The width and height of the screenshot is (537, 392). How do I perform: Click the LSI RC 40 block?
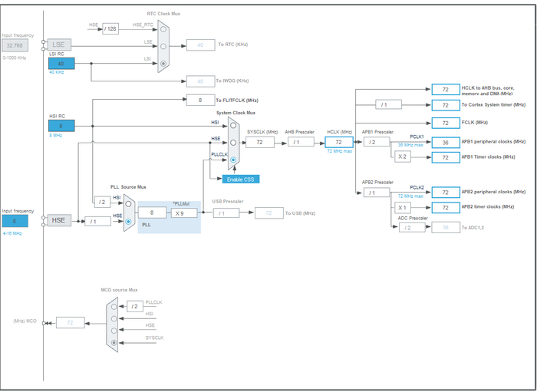(x=61, y=64)
